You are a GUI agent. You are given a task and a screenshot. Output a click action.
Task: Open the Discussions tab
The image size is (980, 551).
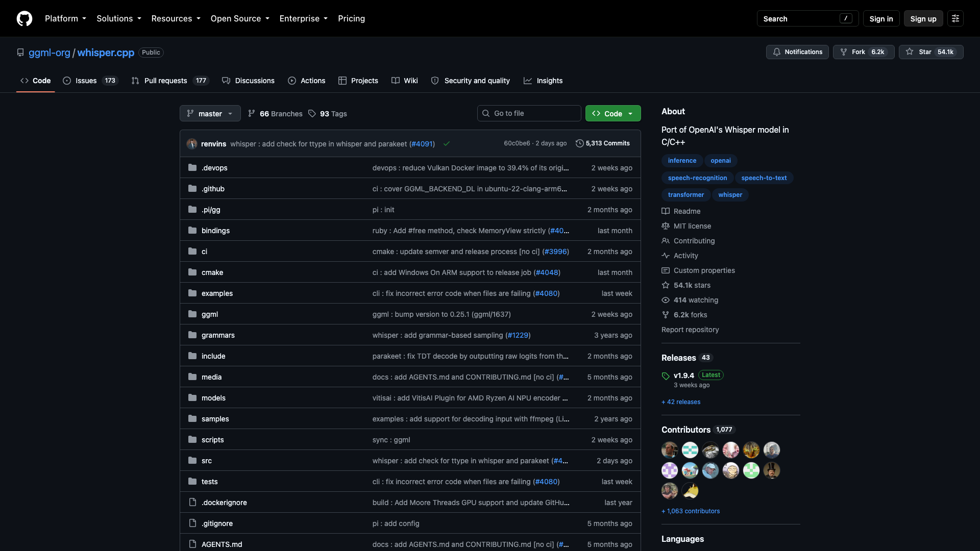tap(249, 81)
